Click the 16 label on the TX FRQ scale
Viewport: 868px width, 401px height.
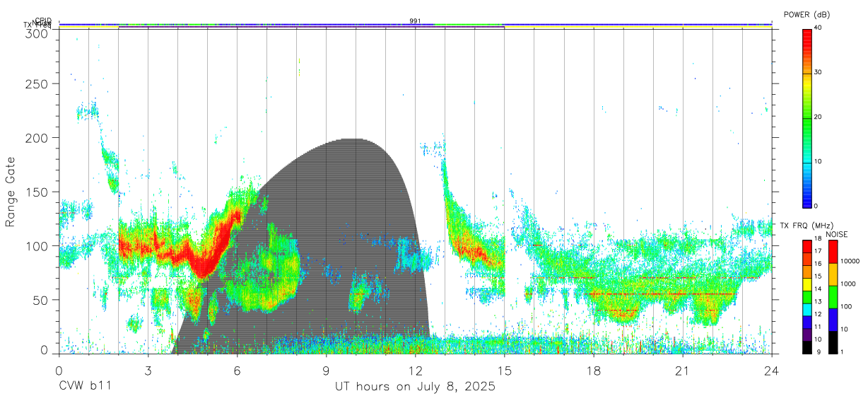pos(819,265)
